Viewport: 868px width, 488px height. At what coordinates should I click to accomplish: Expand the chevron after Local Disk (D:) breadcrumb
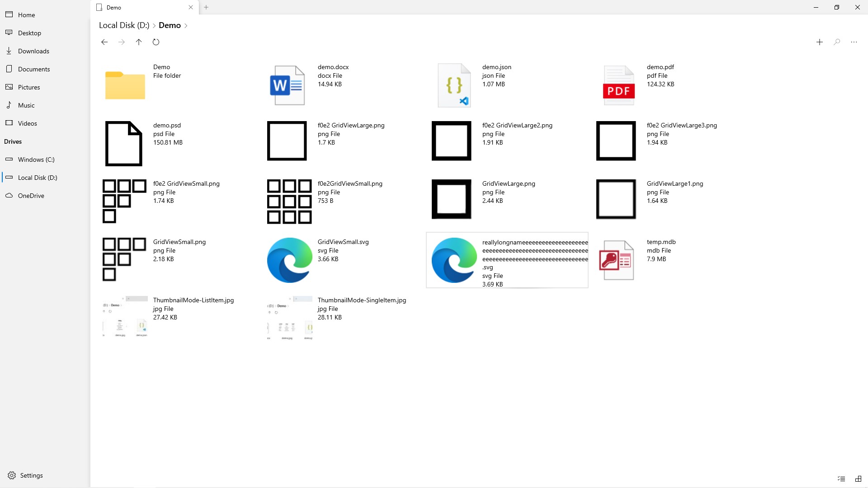[154, 26]
